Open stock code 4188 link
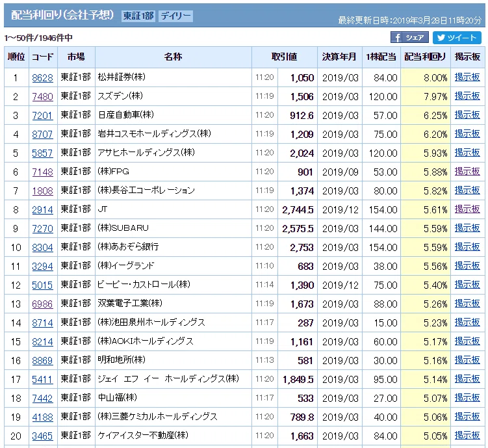This screenshot has height=448, width=488. (x=43, y=417)
